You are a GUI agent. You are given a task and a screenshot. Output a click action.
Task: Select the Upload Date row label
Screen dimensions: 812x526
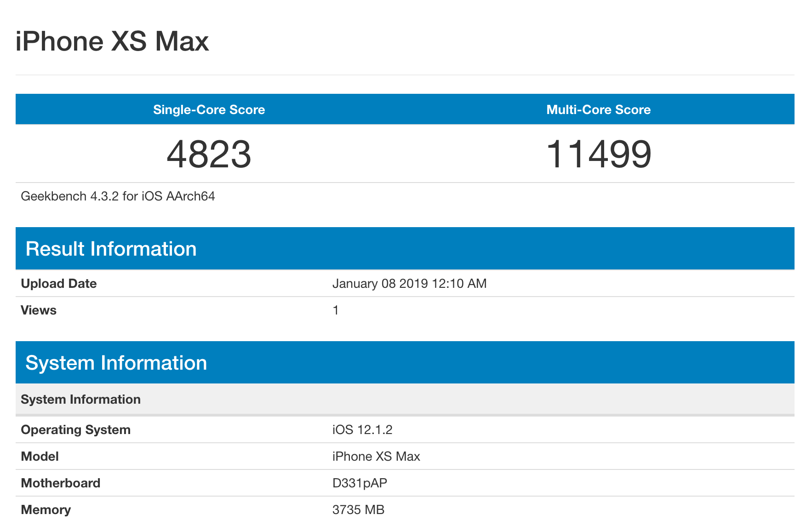click(x=59, y=284)
